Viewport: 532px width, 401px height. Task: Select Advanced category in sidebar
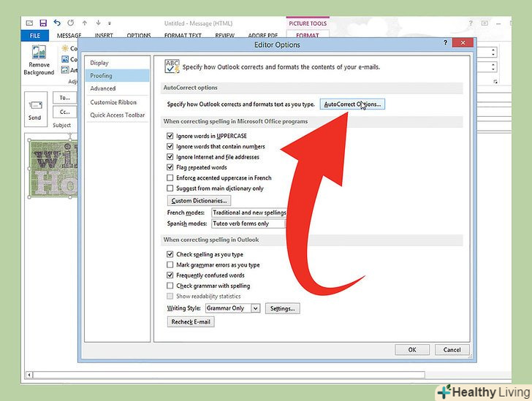[x=117, y=88]
